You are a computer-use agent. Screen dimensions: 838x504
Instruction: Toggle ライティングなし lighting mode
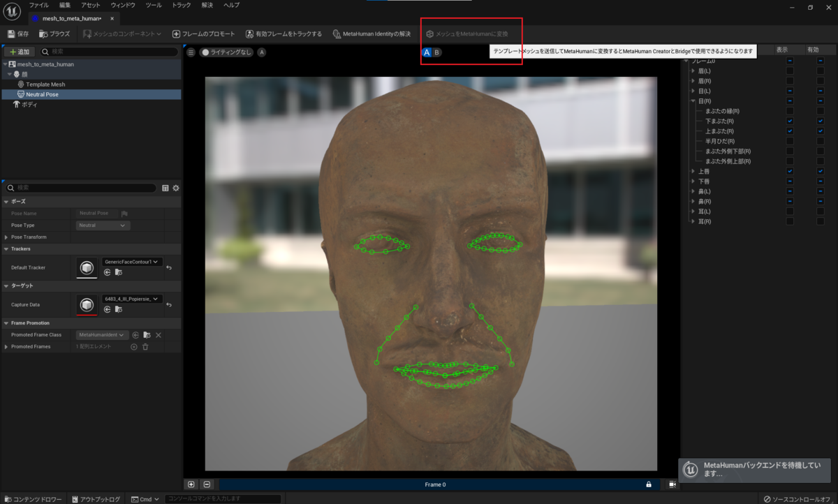[226, 52]
